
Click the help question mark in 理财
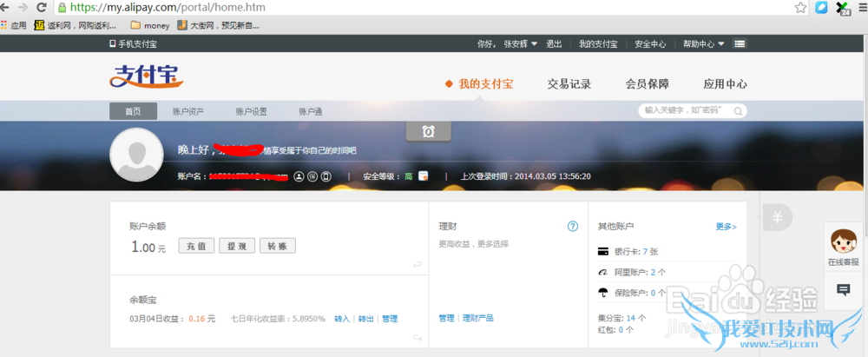tap(573, 226)
